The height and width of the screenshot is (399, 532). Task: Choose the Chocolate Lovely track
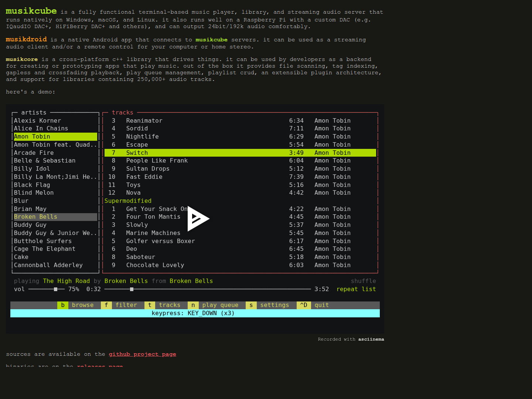tap(240, 265)
